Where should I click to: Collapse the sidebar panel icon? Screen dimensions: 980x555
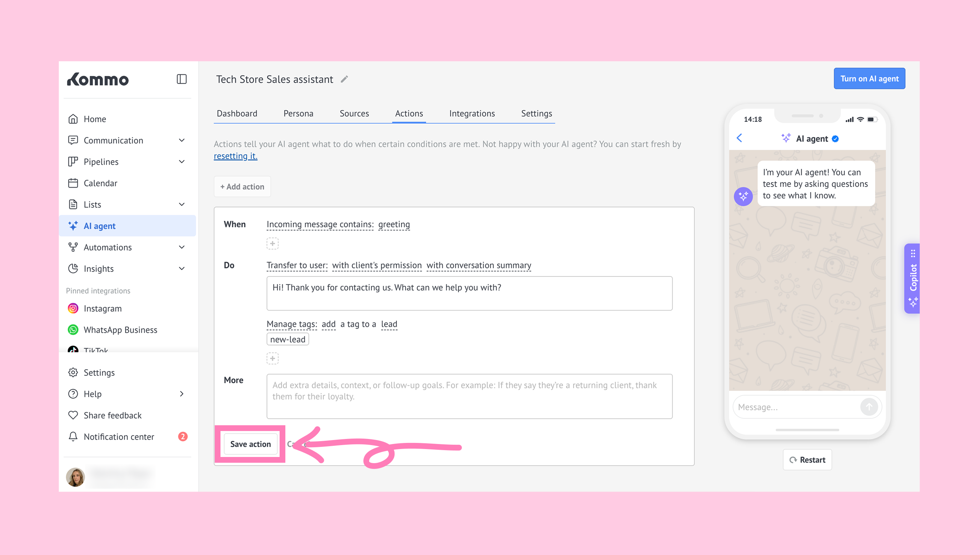pos(181,79)
